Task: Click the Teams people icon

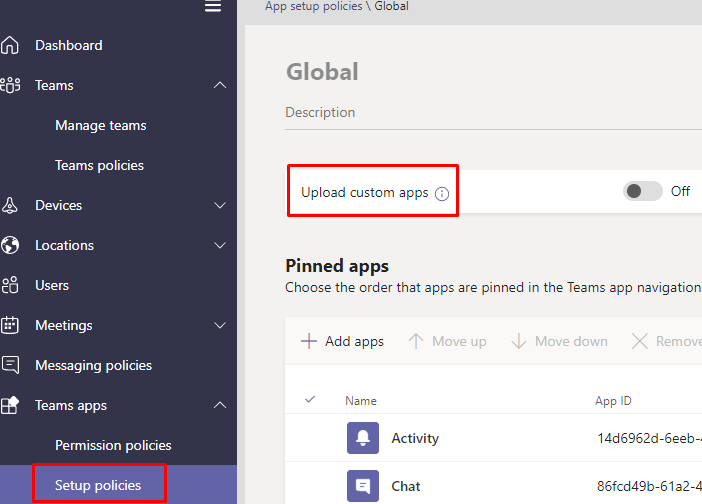Action: [x=10, y=85]
